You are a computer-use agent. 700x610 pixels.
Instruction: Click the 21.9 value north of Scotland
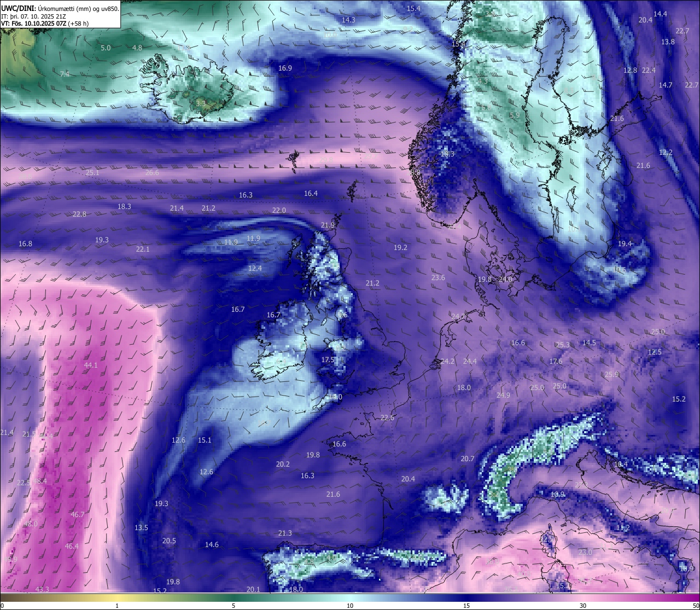point(328,225)
